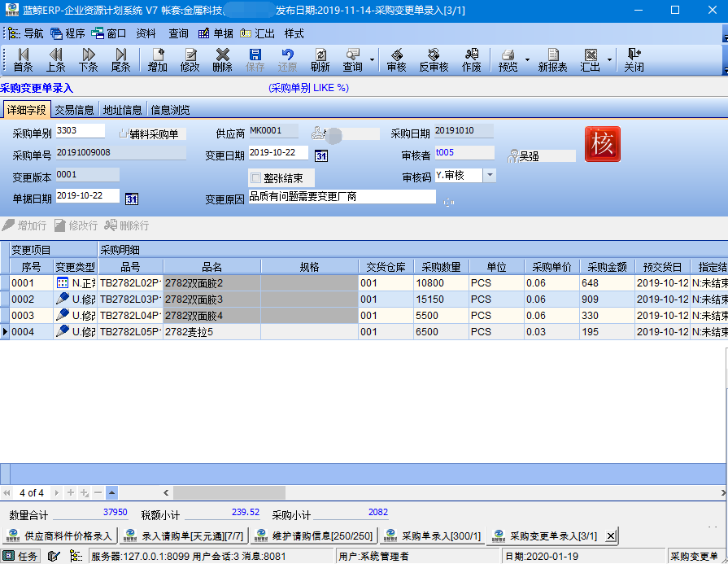Toggle the 整张结束 checkbox

pos(256,178)
